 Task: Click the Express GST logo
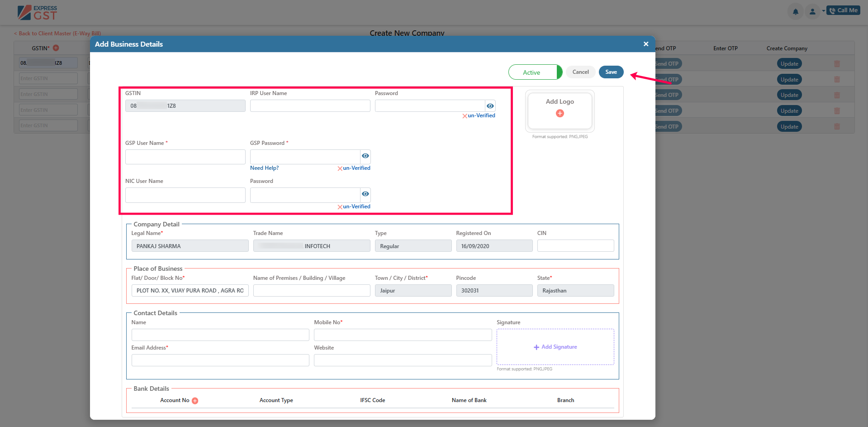pyautogui.click(x=37, y=13)
